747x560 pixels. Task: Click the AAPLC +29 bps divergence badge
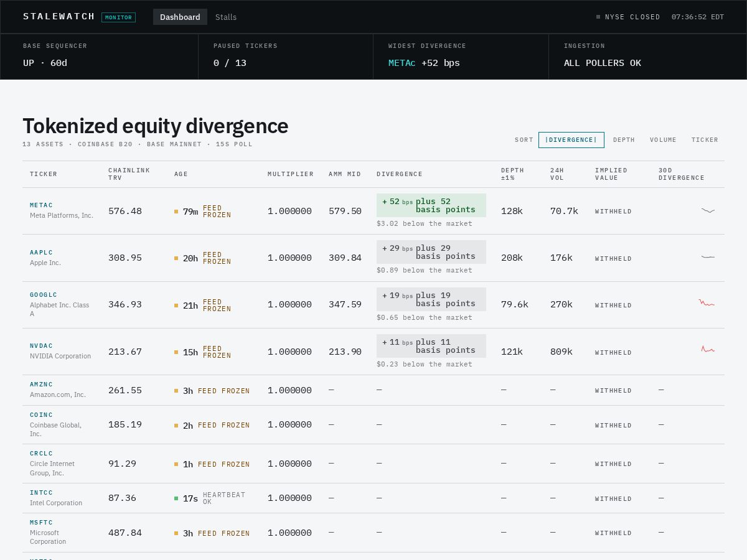click(x=431, y=252)
